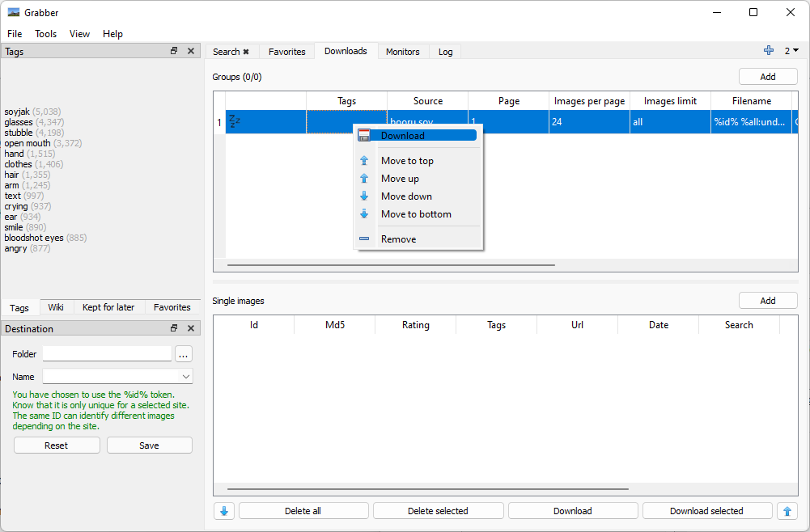Click the blue up arrow button at bottom right
This screenshot has height=532, width=810.
(x=787, y=511)
